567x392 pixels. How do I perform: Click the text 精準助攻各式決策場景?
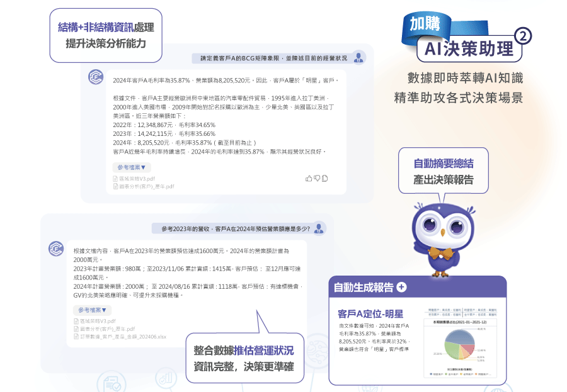point(459,98)
